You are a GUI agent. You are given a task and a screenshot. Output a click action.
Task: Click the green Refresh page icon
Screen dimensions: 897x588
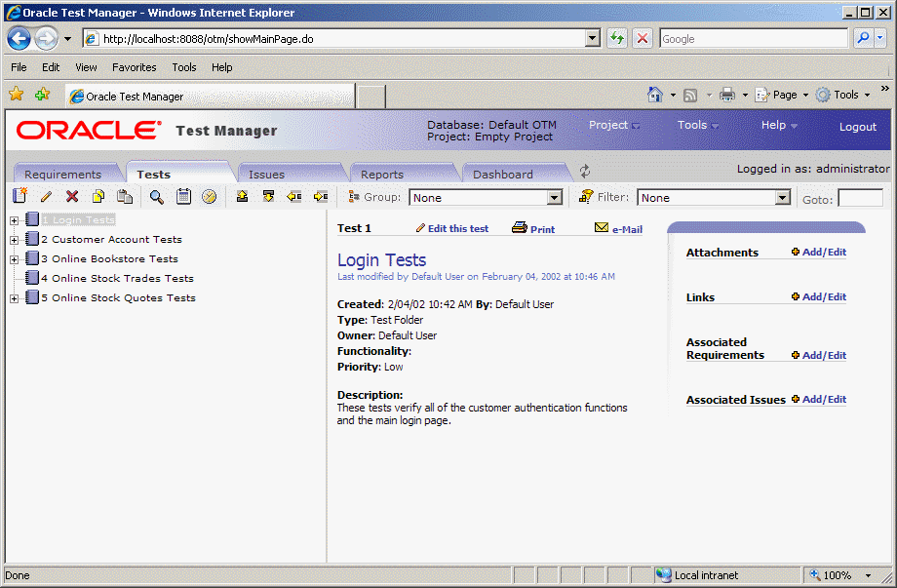pyautogui.click(x=616, y=38)
